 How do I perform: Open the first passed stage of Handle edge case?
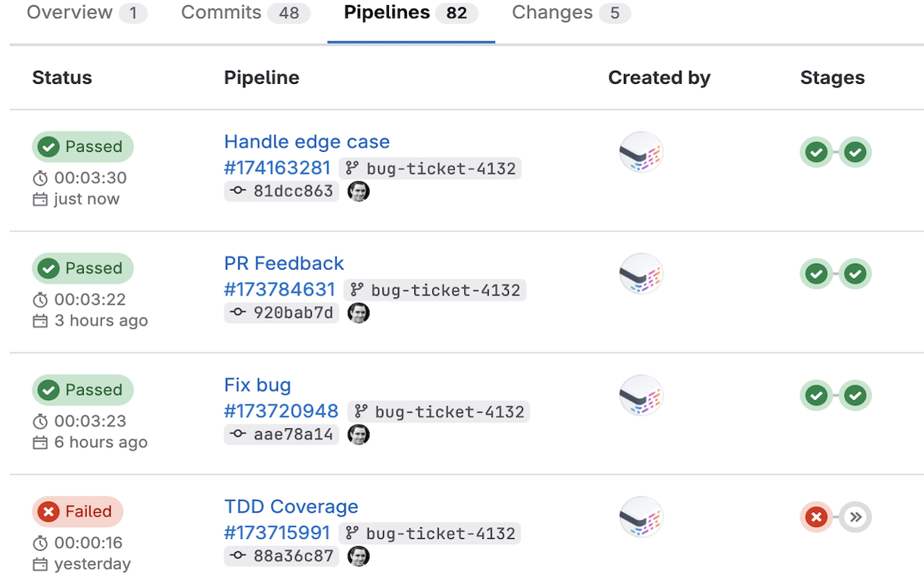click(816, 153)
